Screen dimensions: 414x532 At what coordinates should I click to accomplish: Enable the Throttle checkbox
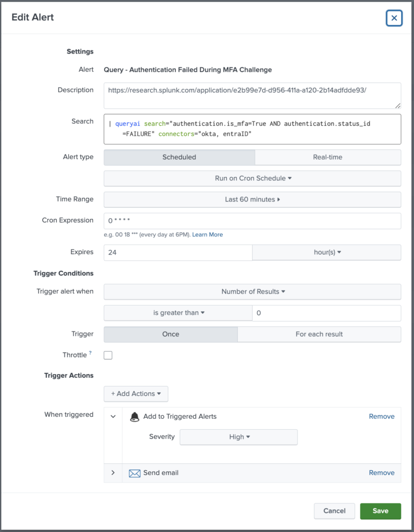point(108,355)
